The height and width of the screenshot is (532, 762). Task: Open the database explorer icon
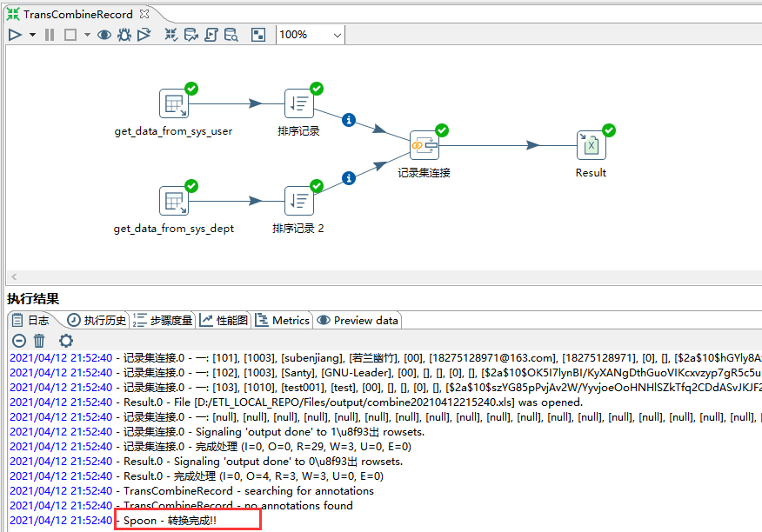pyautogui.click(x=233, y=35)
